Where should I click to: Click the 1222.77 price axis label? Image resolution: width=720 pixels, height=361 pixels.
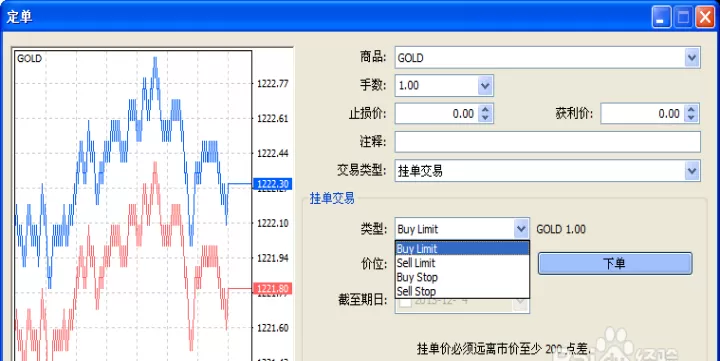pos(273,84)
